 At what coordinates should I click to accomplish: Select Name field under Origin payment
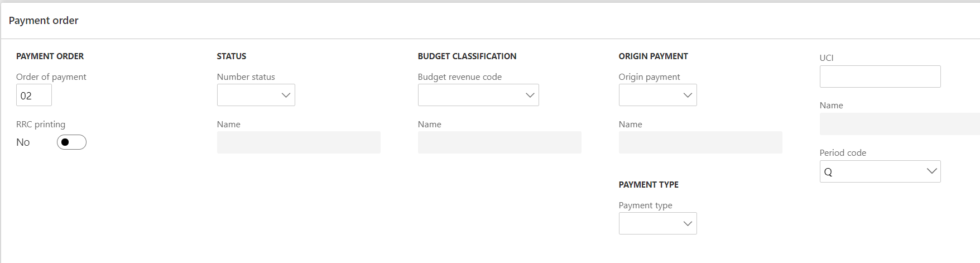tap(700, 142)
